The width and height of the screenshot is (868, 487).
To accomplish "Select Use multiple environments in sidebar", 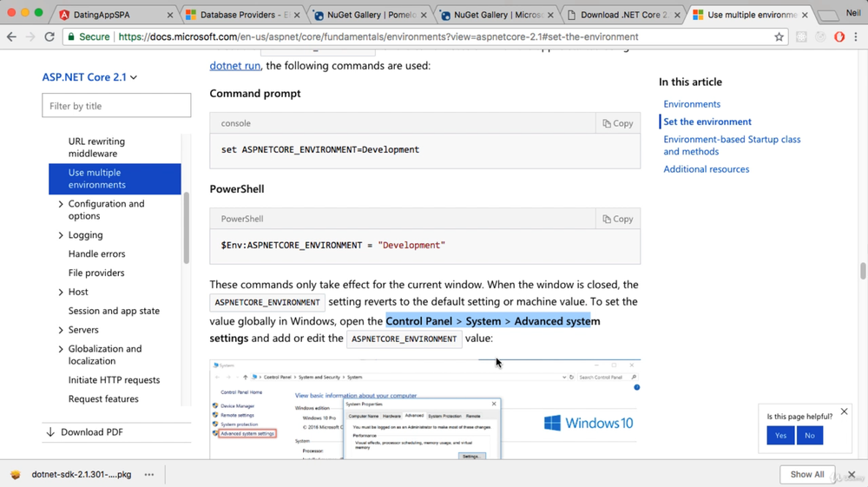I will (x=115, y=179).
